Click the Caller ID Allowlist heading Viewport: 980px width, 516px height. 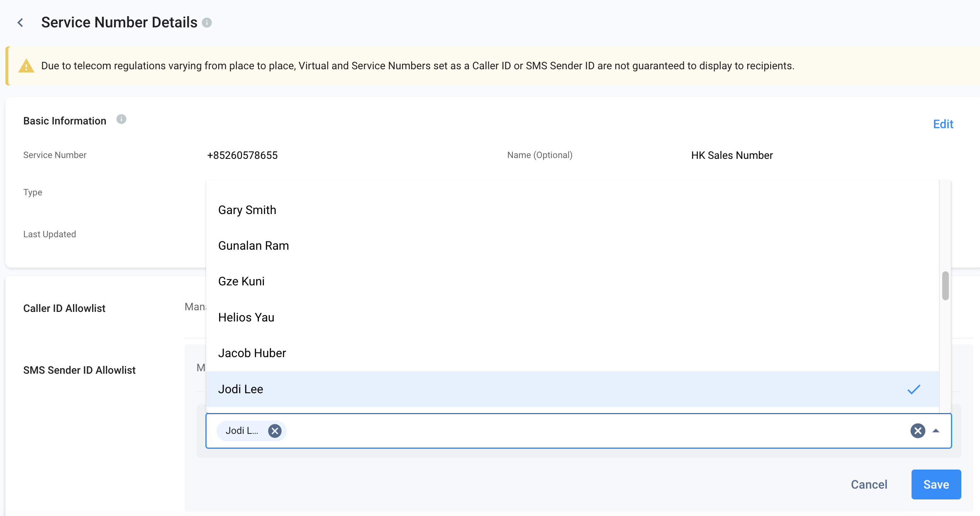pyautogui.click(x=64, y=308)
